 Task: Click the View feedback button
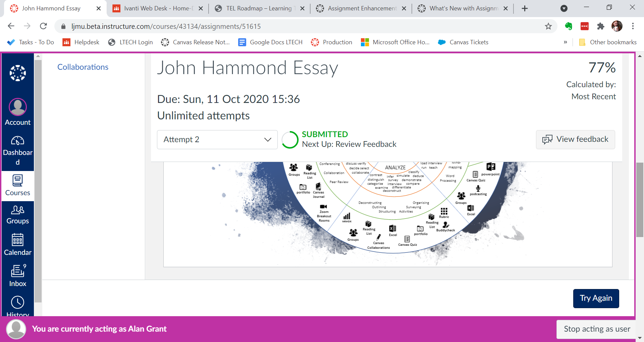point(576,139)
